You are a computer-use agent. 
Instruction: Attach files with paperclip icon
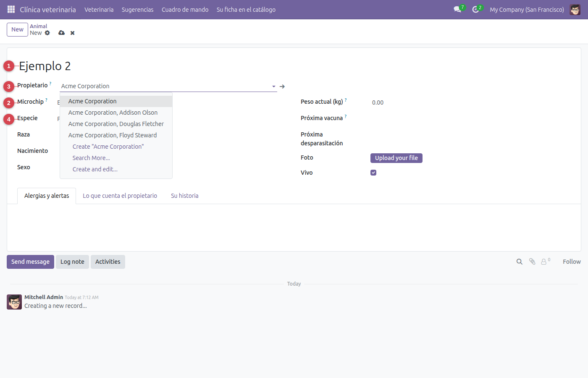pyautogui.click(x=532, y=262)
